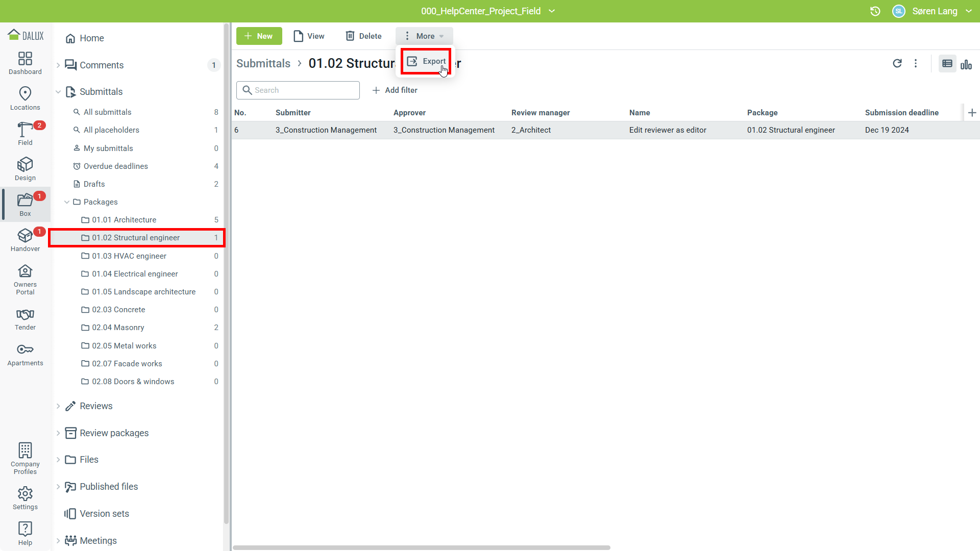Open the More dropdown menu
The width and height of the screenshot is (980, 551).
click(424, 36)
